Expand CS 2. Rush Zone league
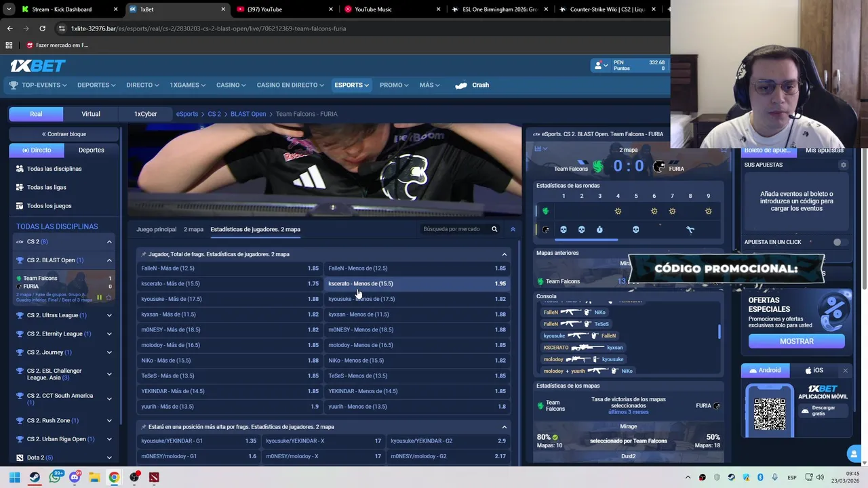868x488 pixels. click(x=109, y=420)
